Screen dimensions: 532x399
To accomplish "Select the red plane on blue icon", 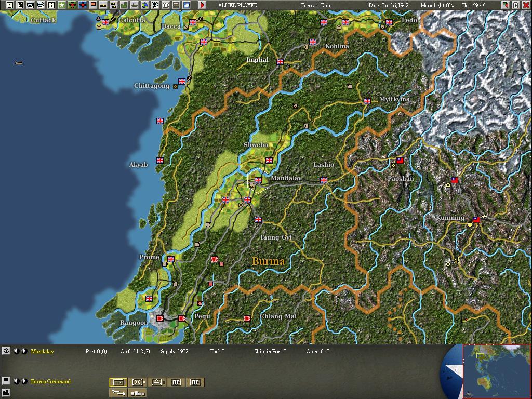I will [83, 5].
